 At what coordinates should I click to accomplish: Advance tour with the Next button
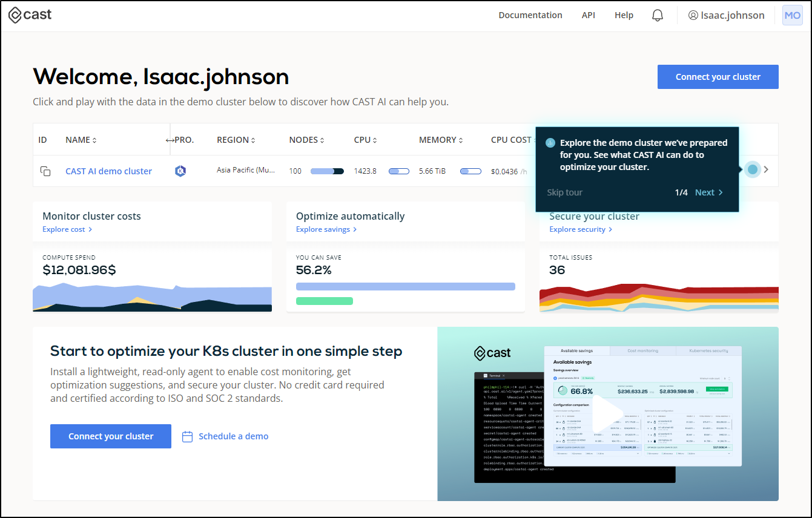[x=708, y=192]
